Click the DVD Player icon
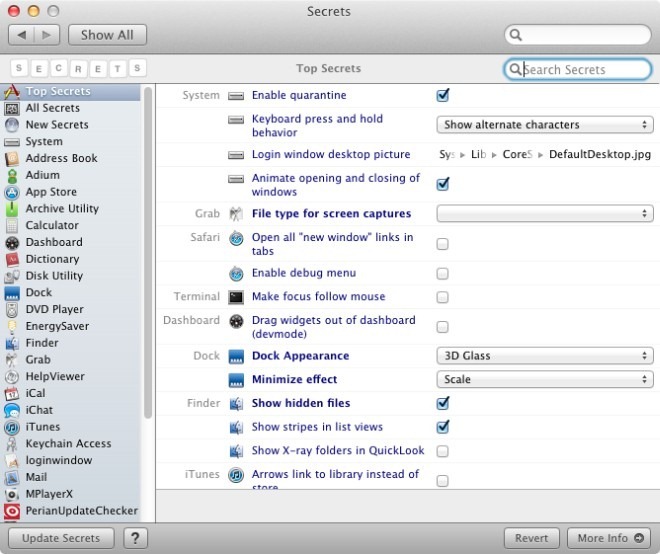This screenshot has width=660, height=554. pos(12,310)
